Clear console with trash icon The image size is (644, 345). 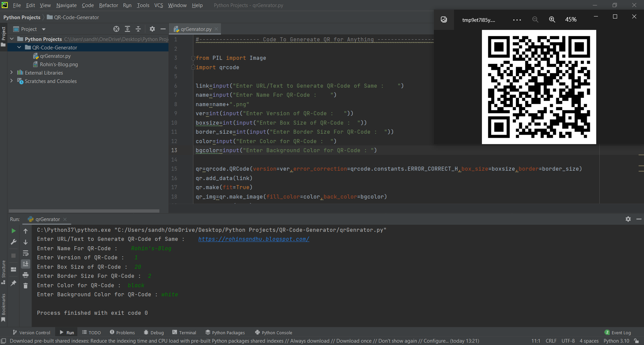[26, 286]
